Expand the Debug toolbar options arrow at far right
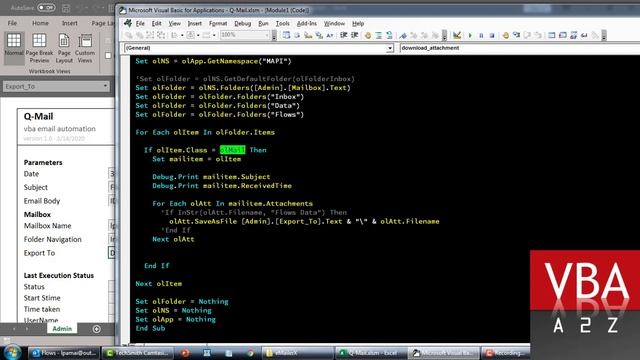 (x=604, y=36)
